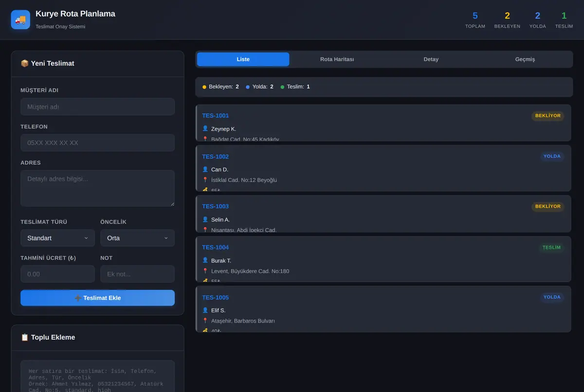Open delivery TES-1004

[383, 259]
